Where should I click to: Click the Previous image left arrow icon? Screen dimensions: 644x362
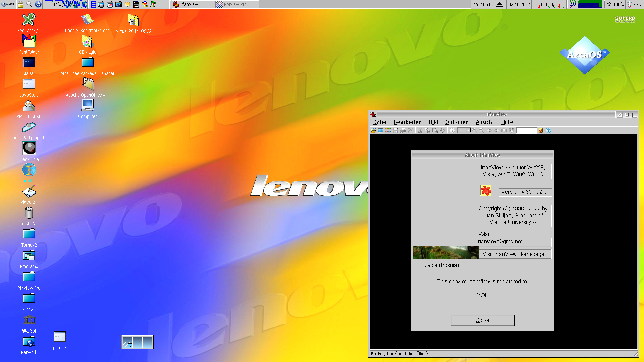click(x=489, y=131)
